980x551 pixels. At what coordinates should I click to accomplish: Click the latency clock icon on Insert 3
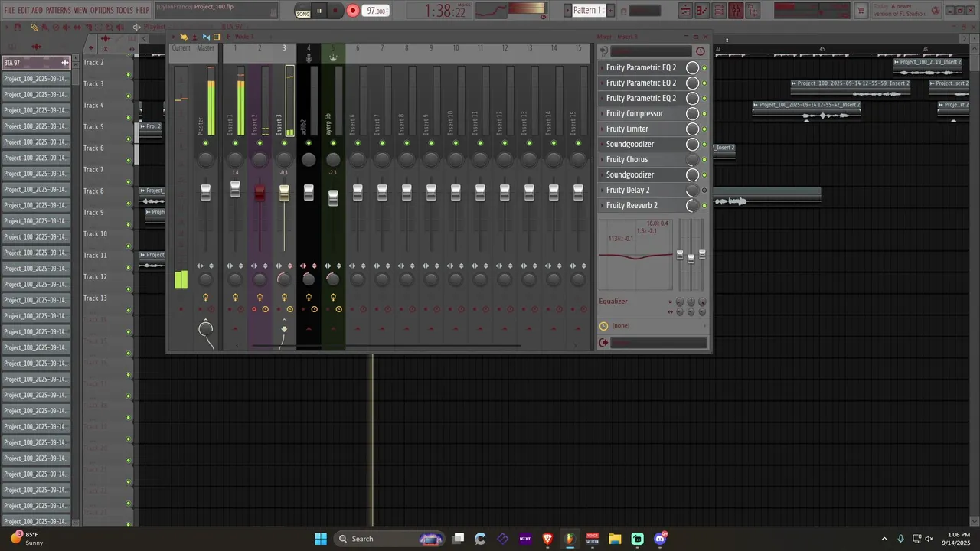(x=289, y=309)
